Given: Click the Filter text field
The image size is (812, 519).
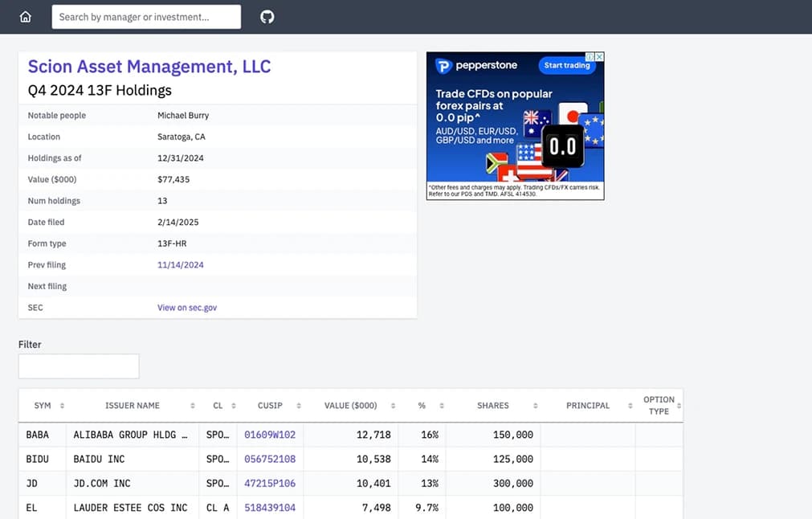Looking at the screenshot, I should (x=79, y=366).
